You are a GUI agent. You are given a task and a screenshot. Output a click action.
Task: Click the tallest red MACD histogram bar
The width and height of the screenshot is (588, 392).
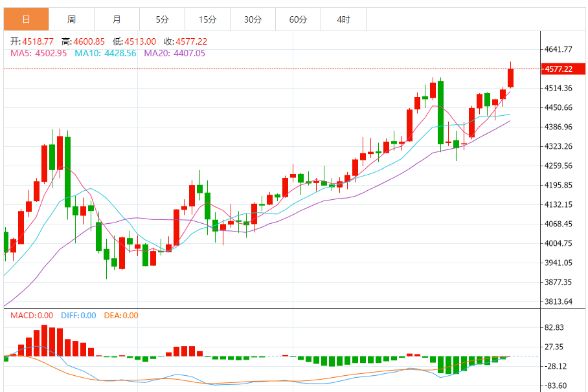point(44,340)
